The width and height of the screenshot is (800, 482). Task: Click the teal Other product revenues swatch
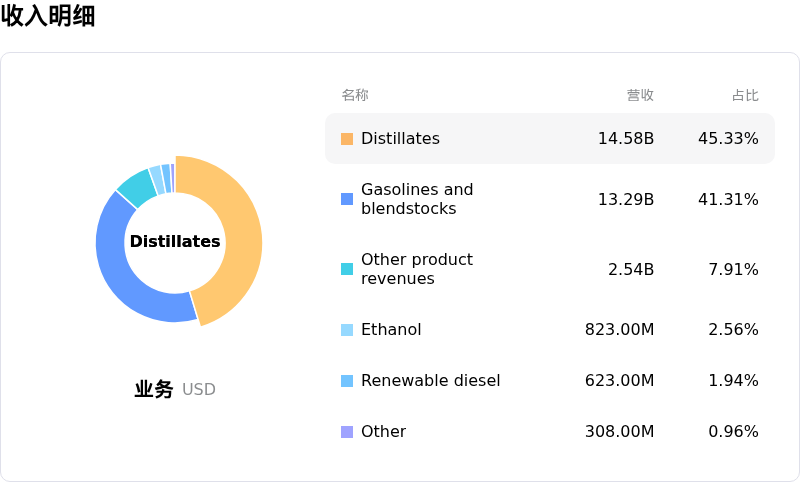tap(347, 269)
